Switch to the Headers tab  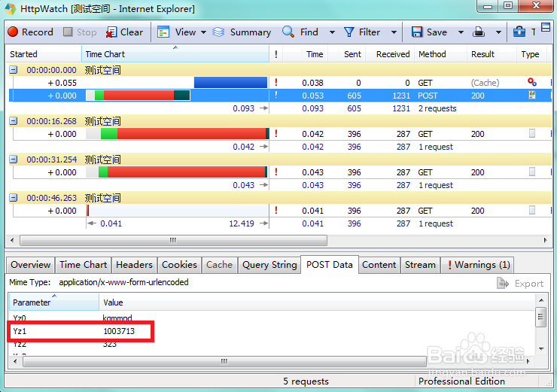click(x=134, y=265)
